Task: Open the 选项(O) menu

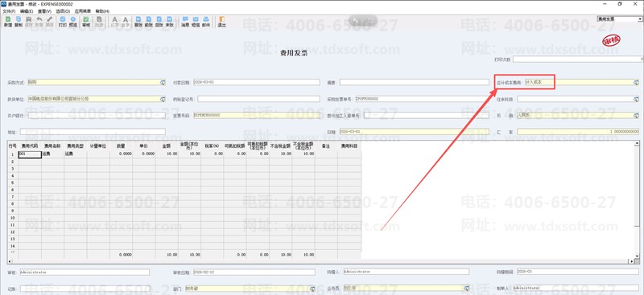Action: pyautogui.click(x=64, y=11)
